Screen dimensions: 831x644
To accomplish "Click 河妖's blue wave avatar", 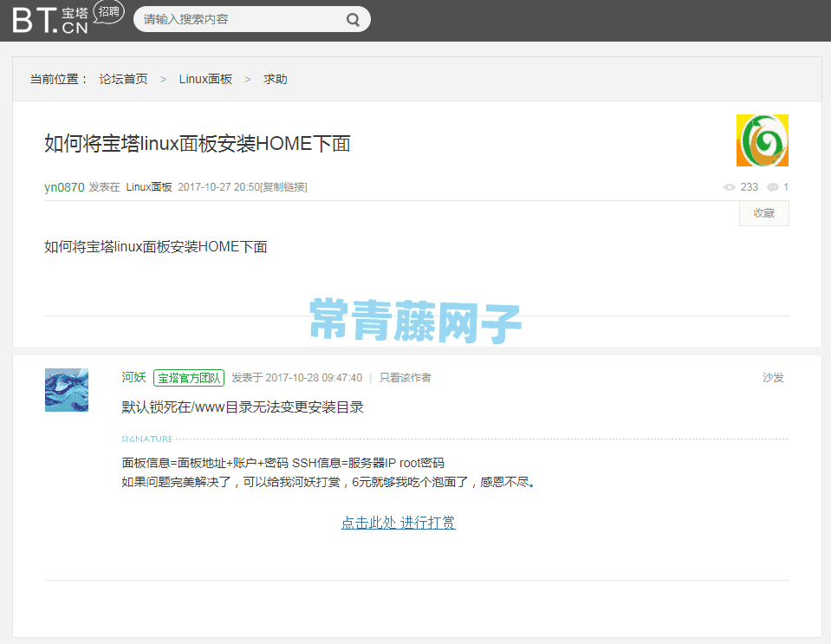I will 66,390.
